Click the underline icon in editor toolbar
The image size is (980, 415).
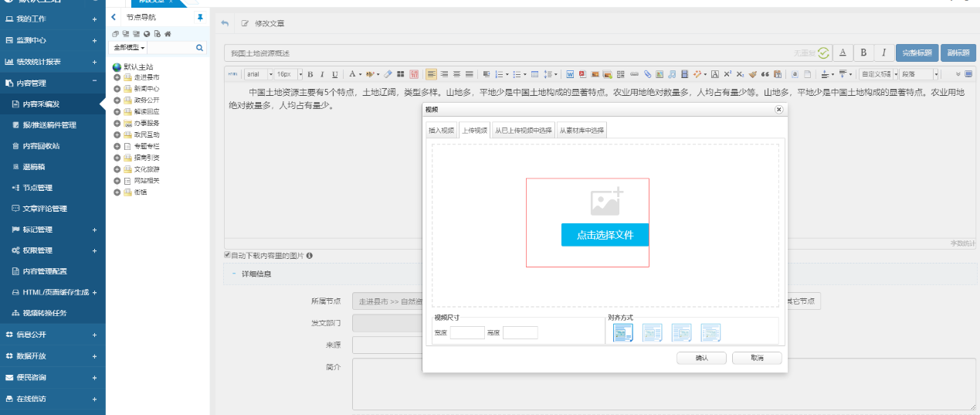coord(334,74)
